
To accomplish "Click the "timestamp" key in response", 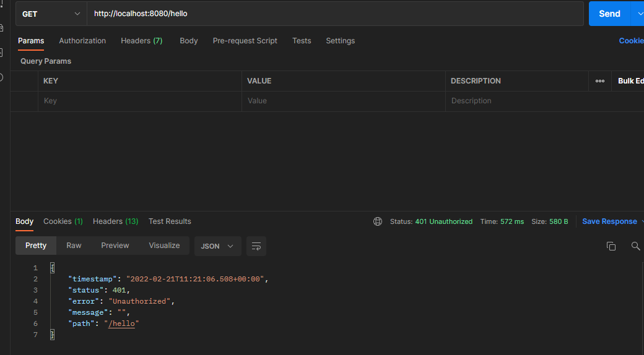I will tap(93, 279).
